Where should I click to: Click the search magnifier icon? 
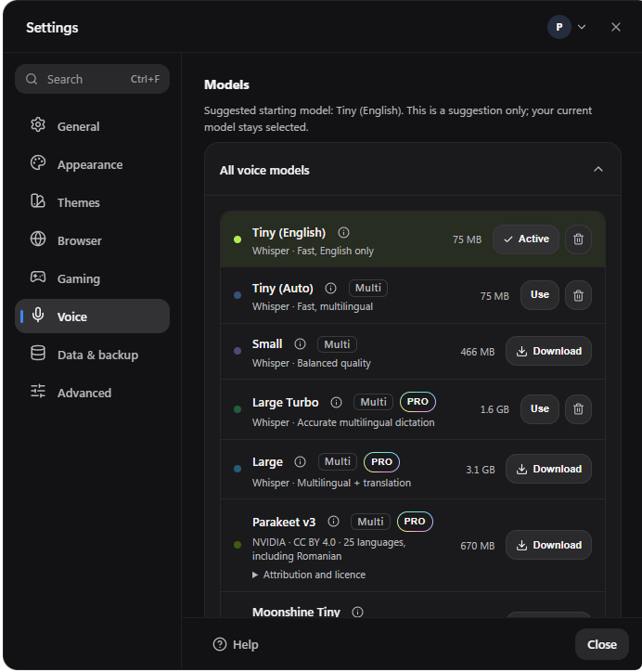tap(32, 79)
